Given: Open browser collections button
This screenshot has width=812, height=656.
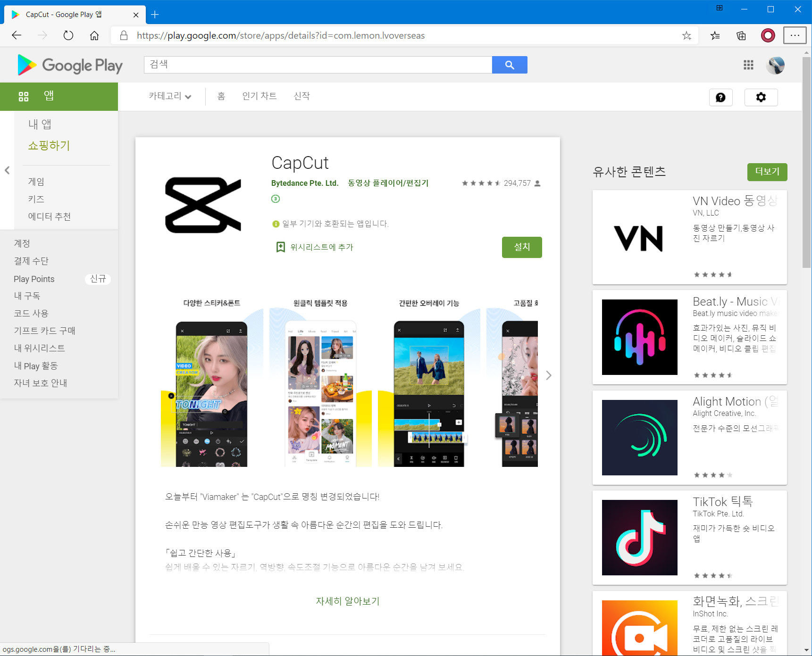Looking at the screenshot, I should 741,35.
